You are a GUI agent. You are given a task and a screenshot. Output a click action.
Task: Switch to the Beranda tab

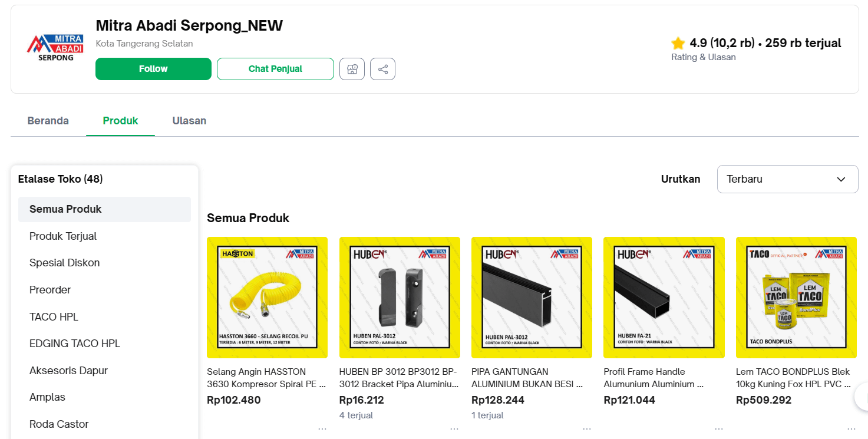[x=48, y=121]
